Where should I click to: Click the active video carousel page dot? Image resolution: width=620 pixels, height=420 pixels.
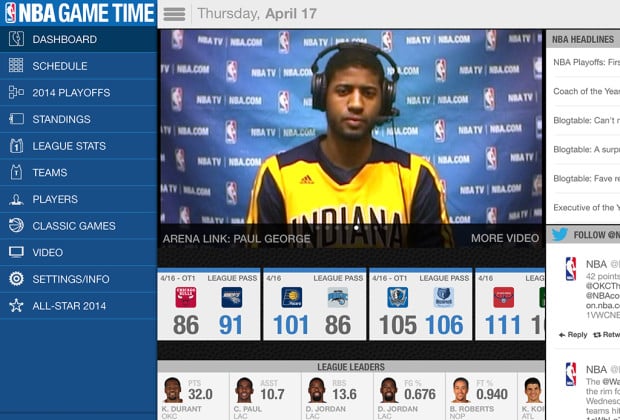356,227
